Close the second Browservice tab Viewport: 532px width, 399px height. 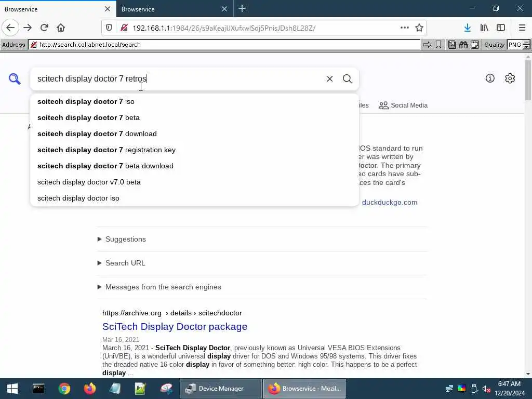224,9
